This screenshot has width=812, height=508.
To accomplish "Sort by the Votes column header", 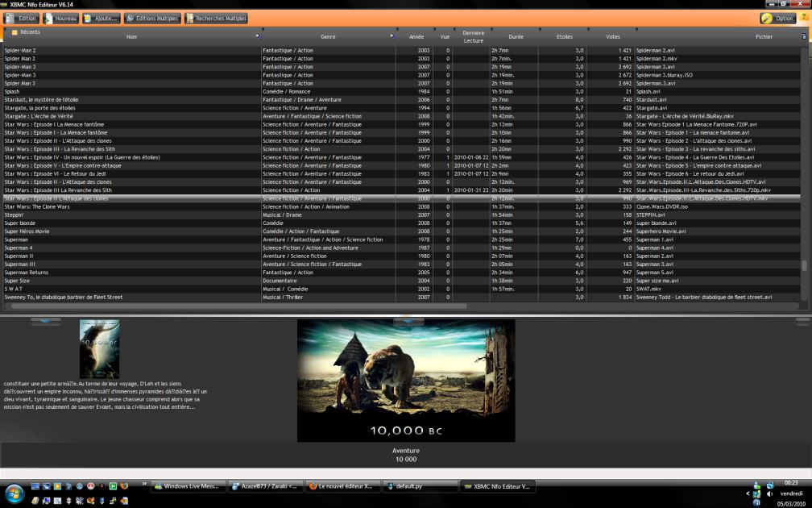I will pyautogui.click(x=612, y=37).
